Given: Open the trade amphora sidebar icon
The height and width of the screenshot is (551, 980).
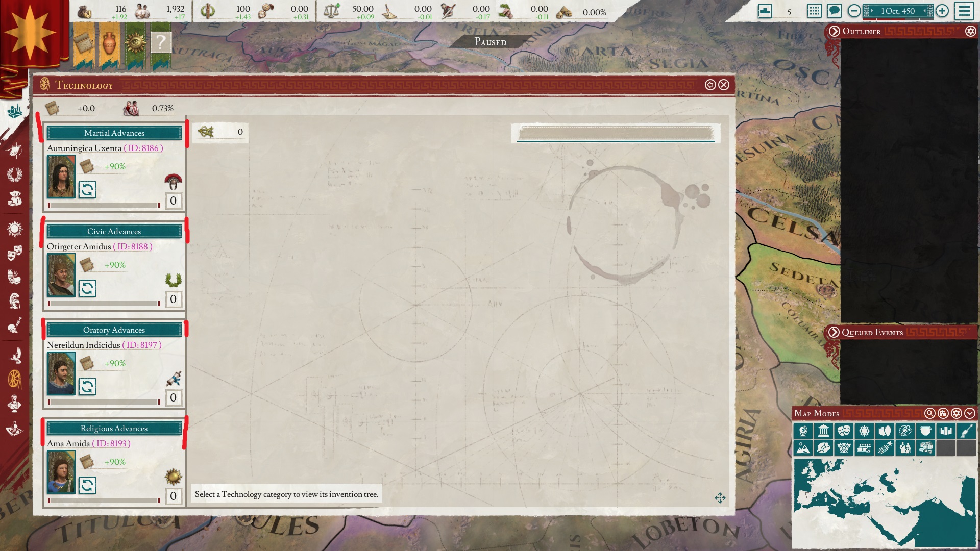Looking at the screenshot, I should pos(14,277).
